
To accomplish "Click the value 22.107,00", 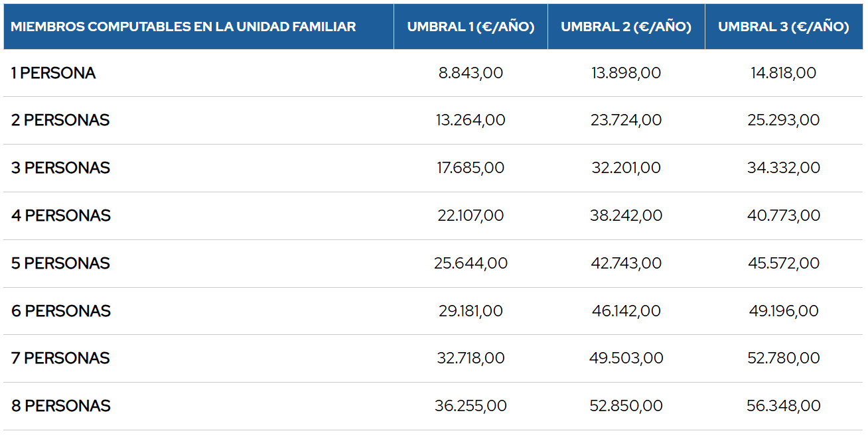I will pyautogui.click(x=470, y=216).
